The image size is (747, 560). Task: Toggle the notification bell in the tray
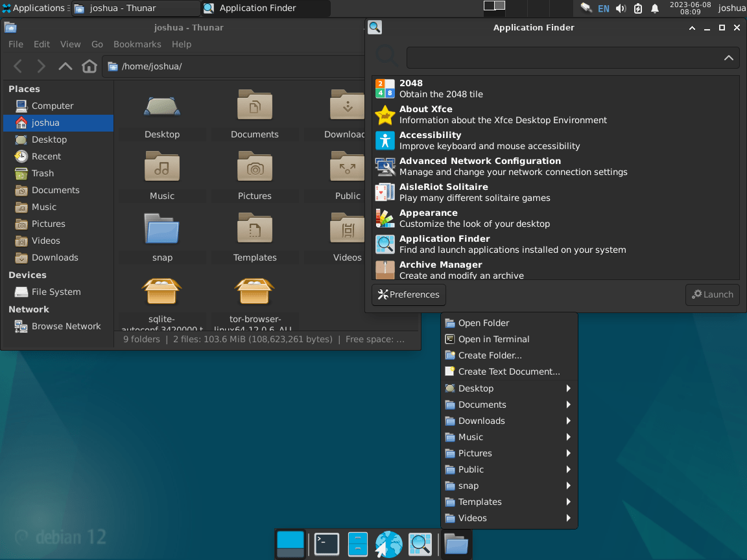point(655,8)
